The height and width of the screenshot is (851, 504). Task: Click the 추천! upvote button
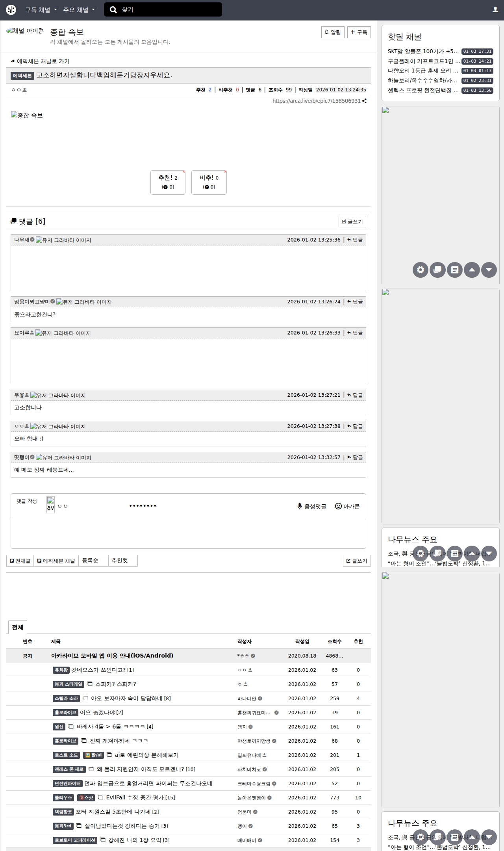tap(168, 182)
